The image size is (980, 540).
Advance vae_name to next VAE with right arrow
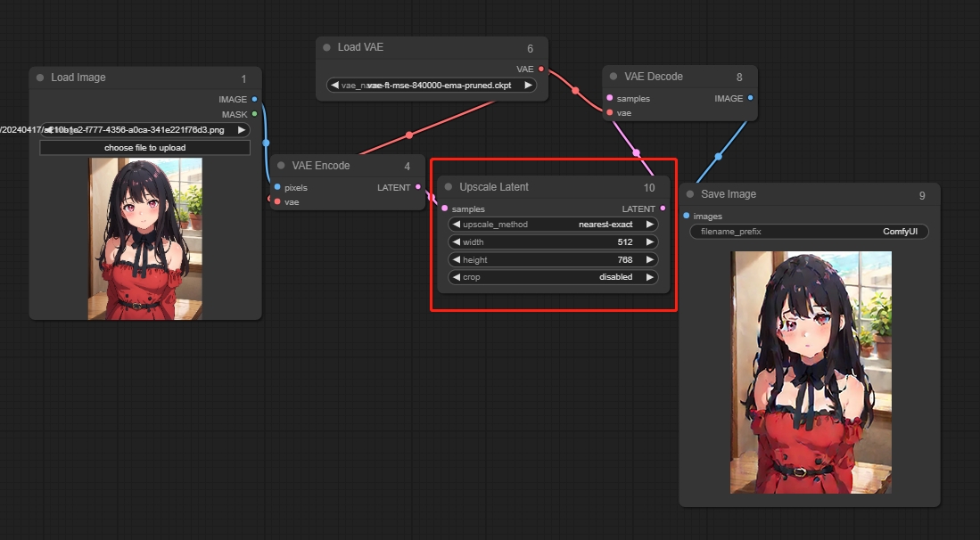coord(528,86)
